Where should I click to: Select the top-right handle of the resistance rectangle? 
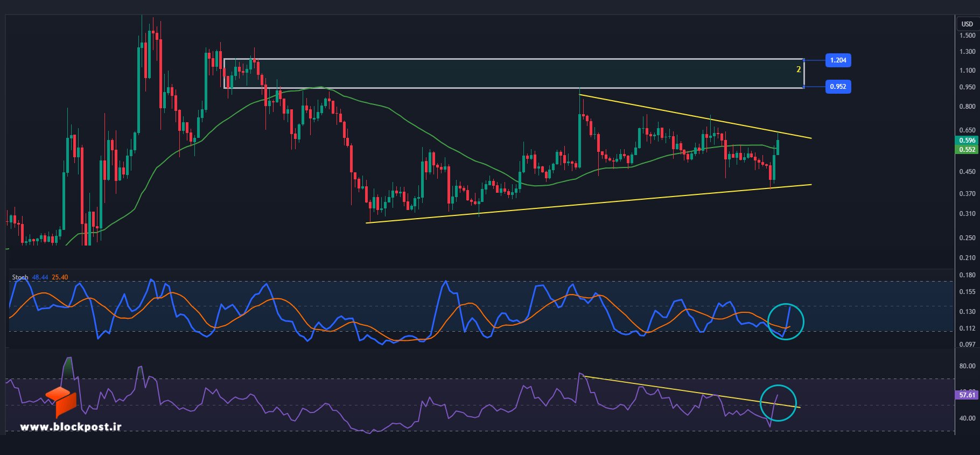[804, 60]
